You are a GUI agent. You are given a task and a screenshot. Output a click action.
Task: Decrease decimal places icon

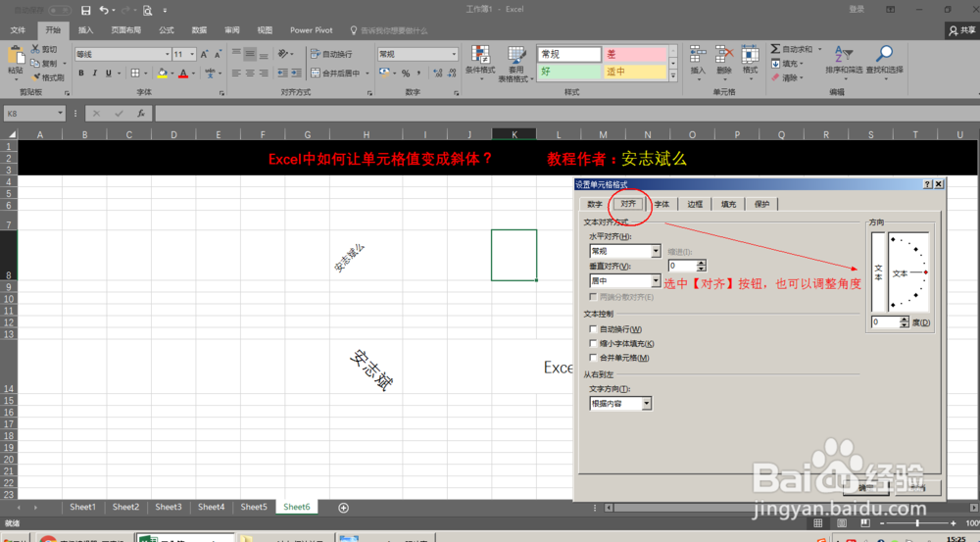pos(451,74)
